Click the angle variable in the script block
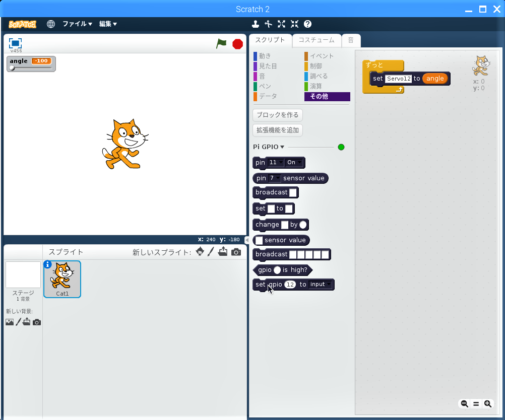The image size is (505, 420). coord(435,79)
